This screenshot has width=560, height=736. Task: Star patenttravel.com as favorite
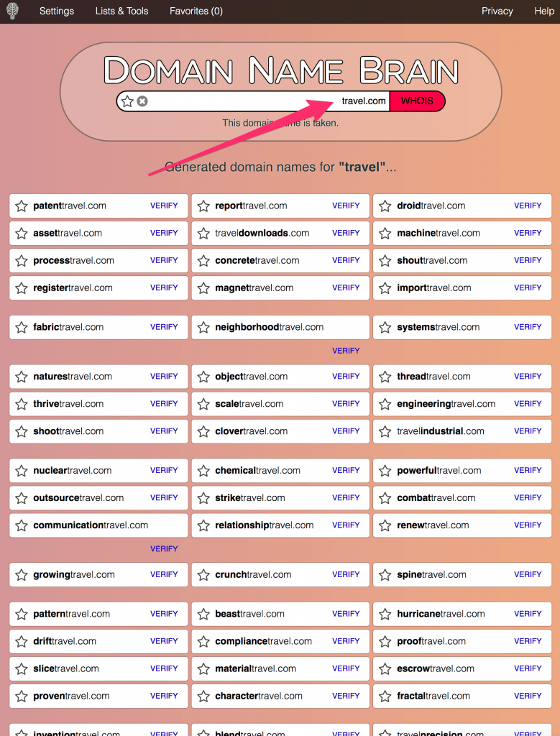point(21,206)
